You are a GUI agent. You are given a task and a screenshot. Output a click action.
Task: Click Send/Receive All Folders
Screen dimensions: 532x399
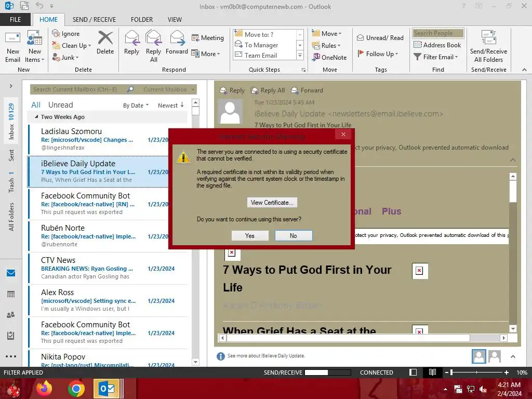pos(488,46)
